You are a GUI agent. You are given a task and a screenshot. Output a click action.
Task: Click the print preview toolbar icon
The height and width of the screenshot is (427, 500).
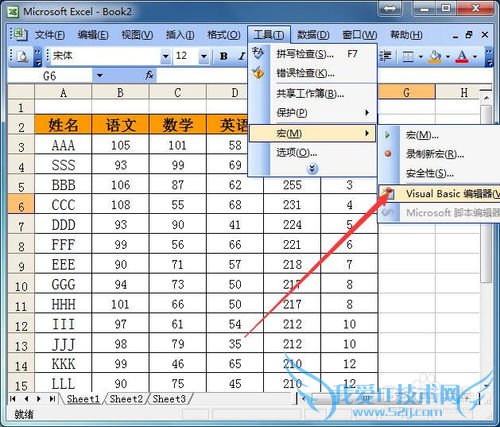[x=22, y=56]
